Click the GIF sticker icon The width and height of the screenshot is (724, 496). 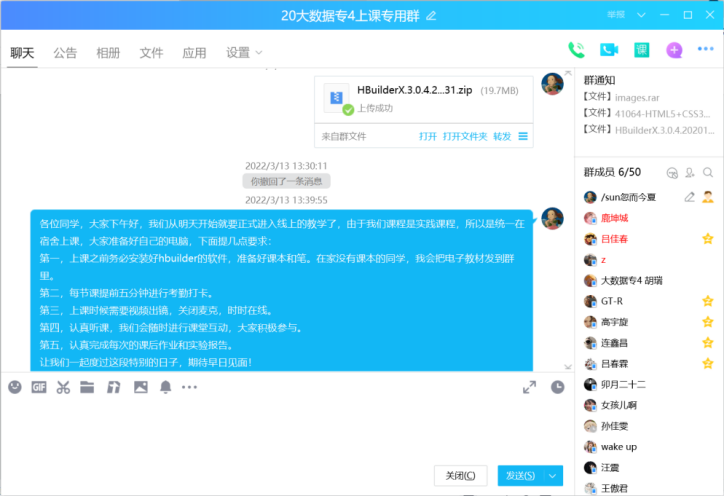point(39,386)
